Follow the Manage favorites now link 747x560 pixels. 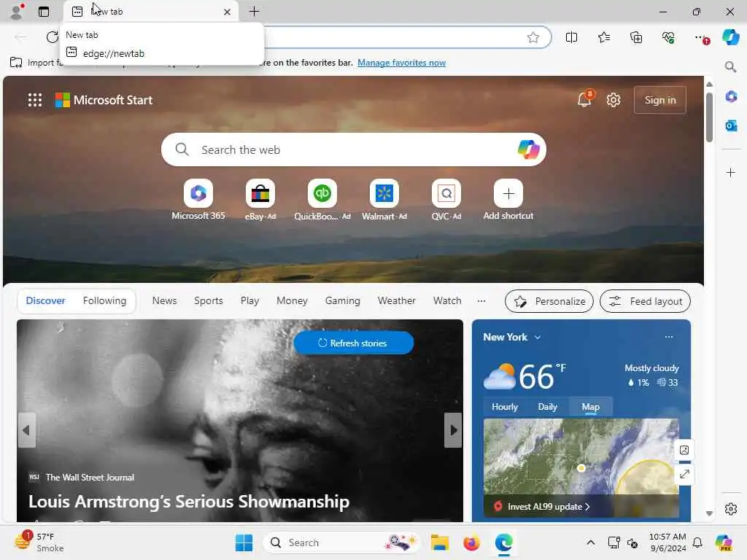click(x=402, y=63)
